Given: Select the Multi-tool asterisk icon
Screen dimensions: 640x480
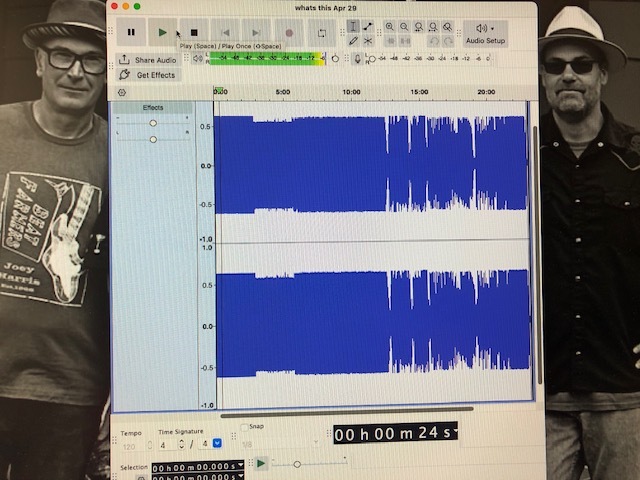Looking at the screenshot, I should tap(368, 40).
